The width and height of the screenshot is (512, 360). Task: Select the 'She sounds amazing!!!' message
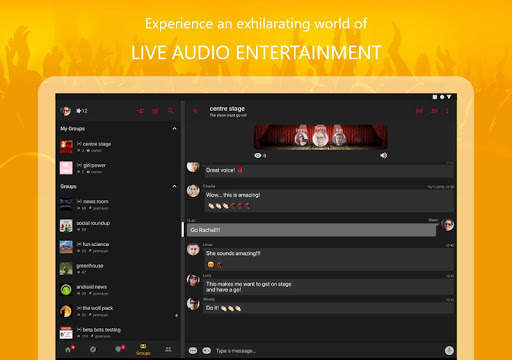point(329,259)
